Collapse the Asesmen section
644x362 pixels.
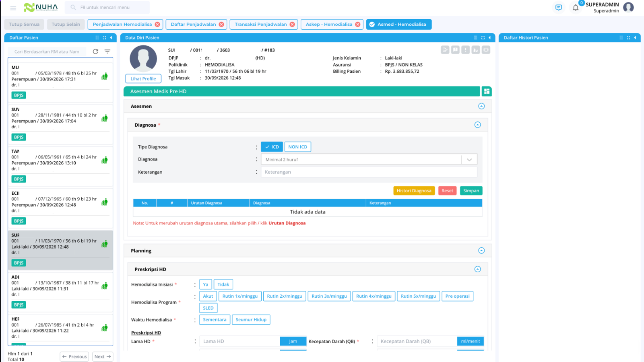[481, 106]
